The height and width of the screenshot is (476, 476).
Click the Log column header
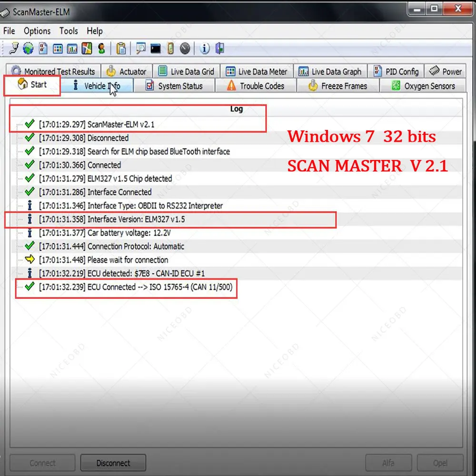(x=236, y=109)
